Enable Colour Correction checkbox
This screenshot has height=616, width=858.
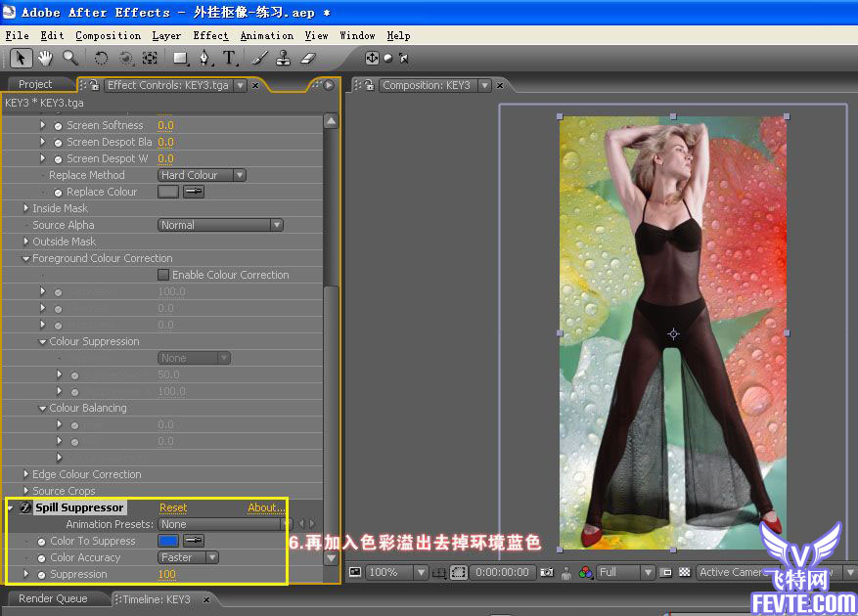click(163, 275)
